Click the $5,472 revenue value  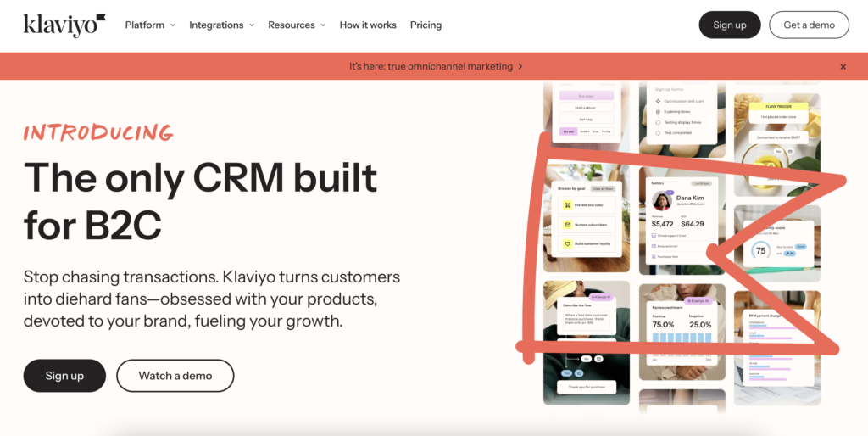pyautogui.click(x=663, y=224)
